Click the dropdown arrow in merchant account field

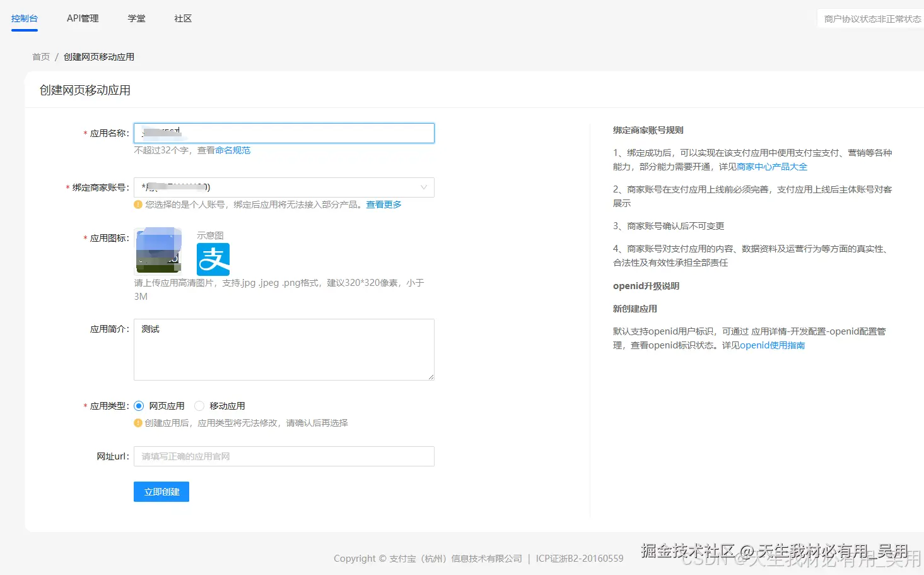pyautogui.click(x=424, y=187)
